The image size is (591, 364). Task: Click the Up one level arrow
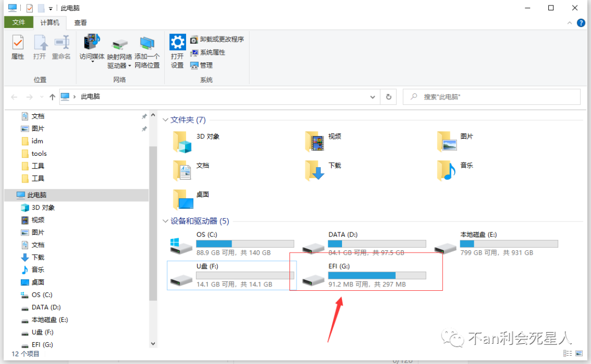pos(53,97)
